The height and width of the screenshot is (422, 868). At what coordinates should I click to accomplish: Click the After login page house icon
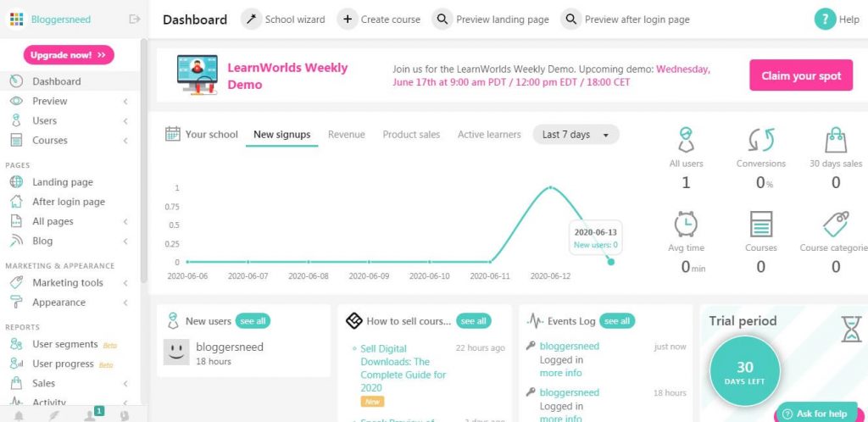(x=17, y=202)
